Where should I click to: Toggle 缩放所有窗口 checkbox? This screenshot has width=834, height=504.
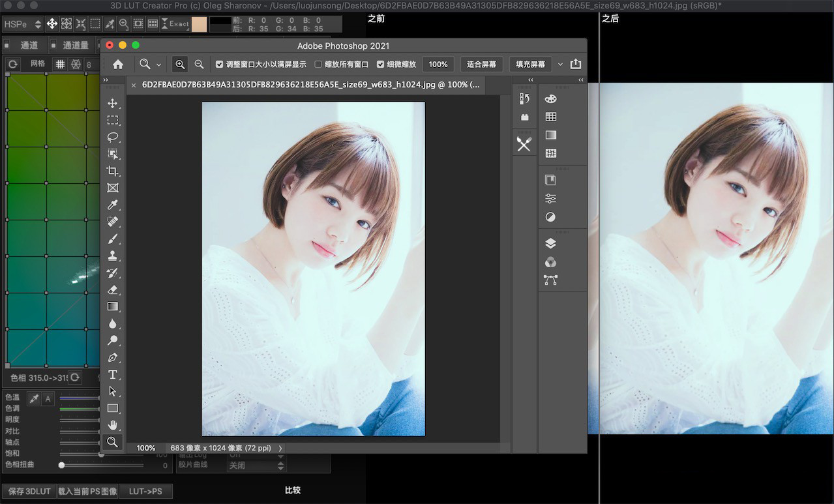tap(318, 65)
